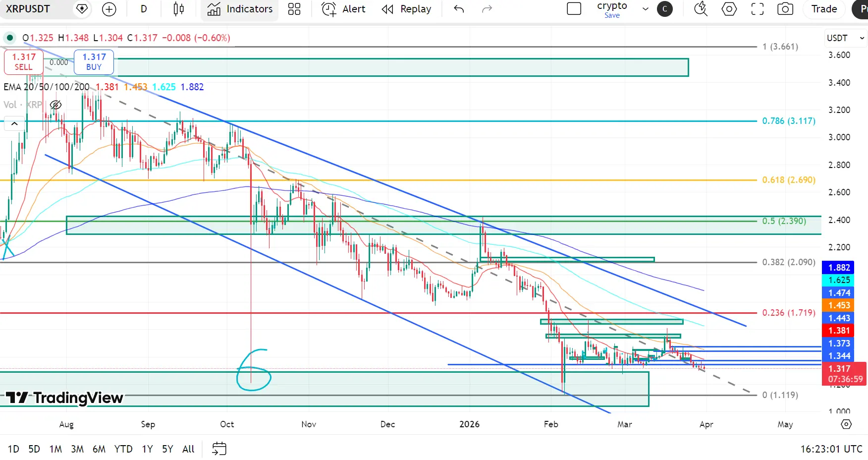Screen dimensions: 868x460
Task: Redo the last undone action
Action: (487, 9)
